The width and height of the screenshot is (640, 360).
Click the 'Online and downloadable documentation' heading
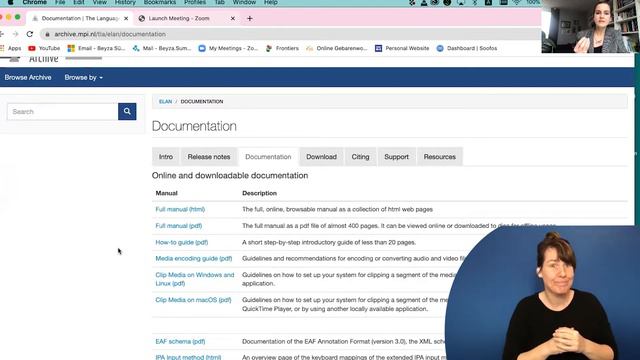click(230, 176)
